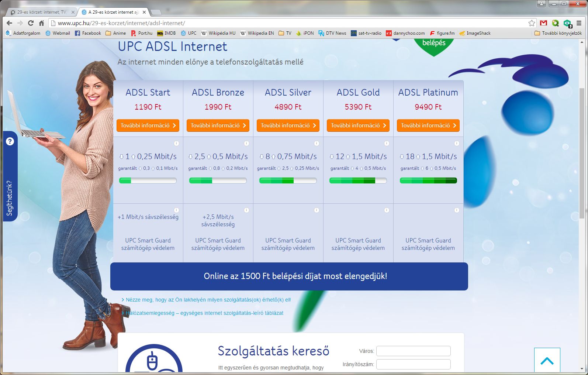Screen dimensions: 588x375
Task: Open the dannychoo.com bookmark
Action: pos(405,33)
